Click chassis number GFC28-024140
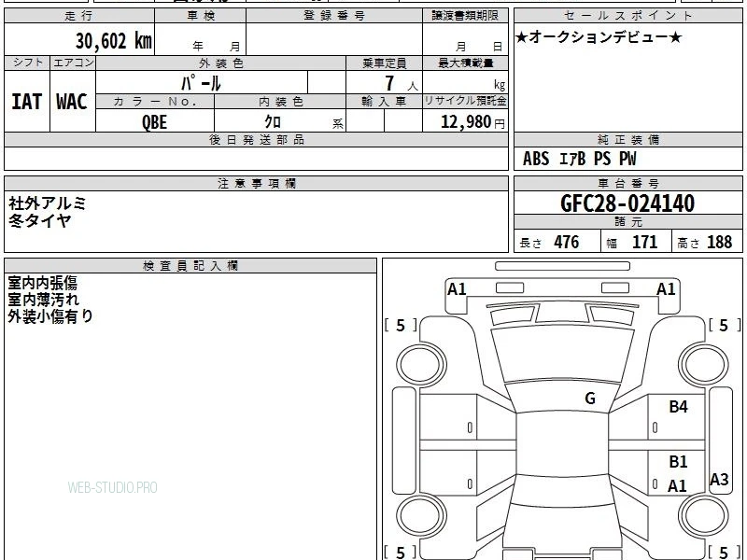Viewport: 747px width, 560px height. 627,203
